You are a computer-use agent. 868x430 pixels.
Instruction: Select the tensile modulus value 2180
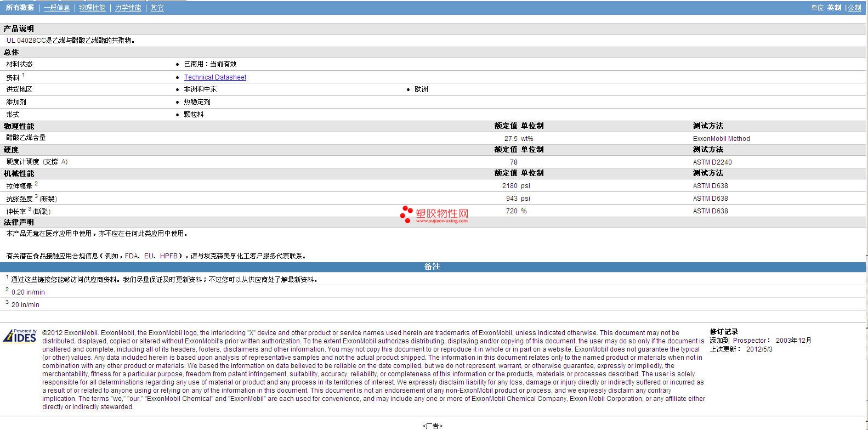[x=509, y=186]
